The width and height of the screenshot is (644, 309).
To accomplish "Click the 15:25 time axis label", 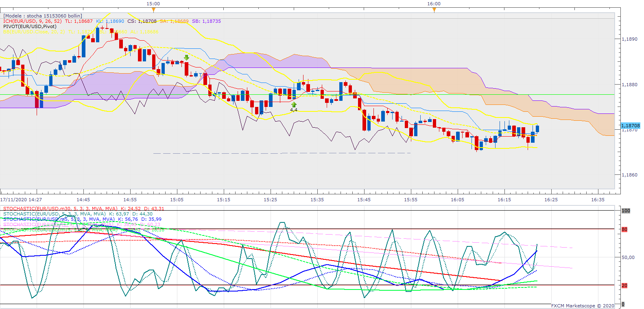I will [x=271, y=200].
